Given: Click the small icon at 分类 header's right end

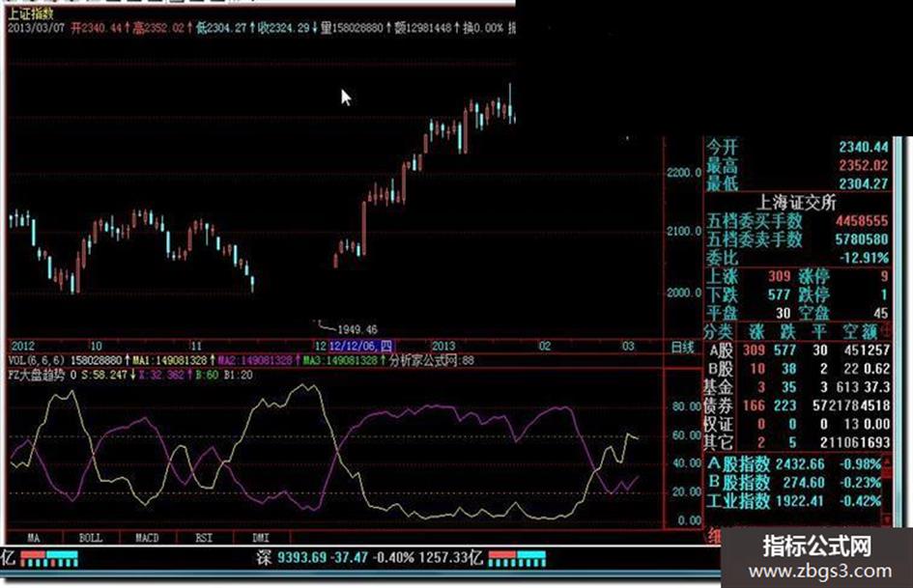Looking at the screenshot, I should [x=887, y=330].
